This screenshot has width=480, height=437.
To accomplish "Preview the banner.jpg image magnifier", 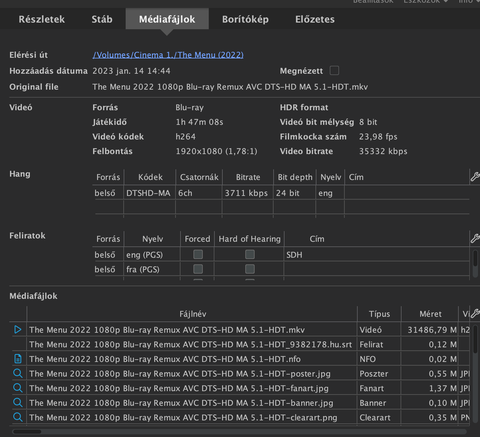I will (x=18, y=403).
